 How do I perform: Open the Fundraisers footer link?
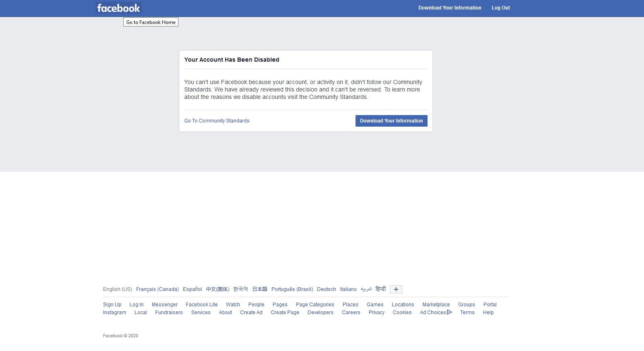169,313
